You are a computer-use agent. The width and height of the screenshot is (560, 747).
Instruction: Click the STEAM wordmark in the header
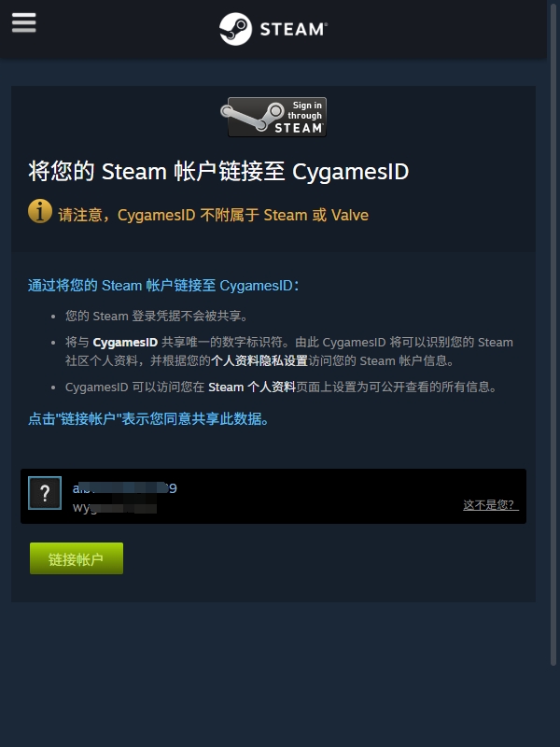point(293,30)
